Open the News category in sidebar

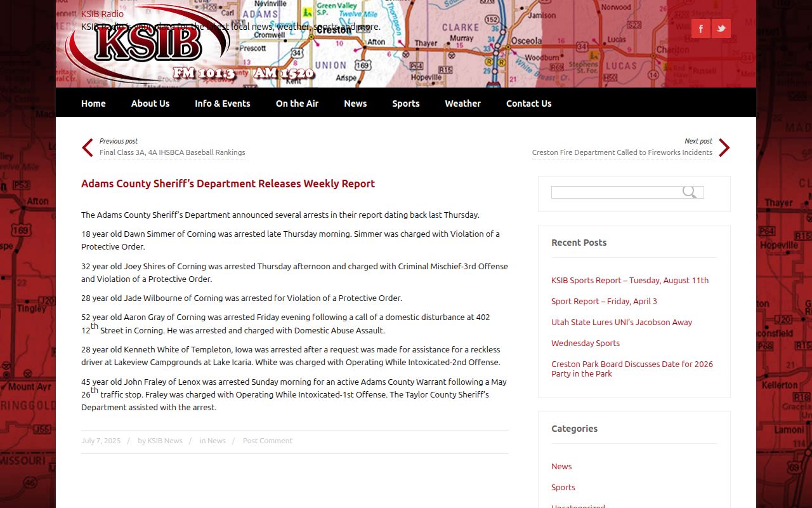pos(561,466)
